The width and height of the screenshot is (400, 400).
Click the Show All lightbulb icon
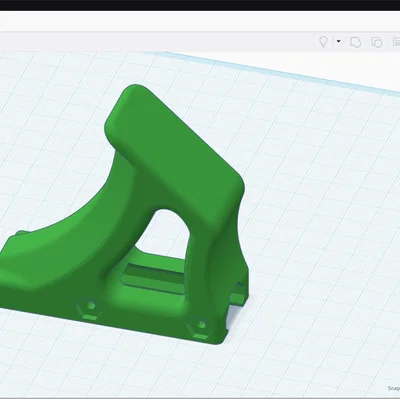point(323,42)
